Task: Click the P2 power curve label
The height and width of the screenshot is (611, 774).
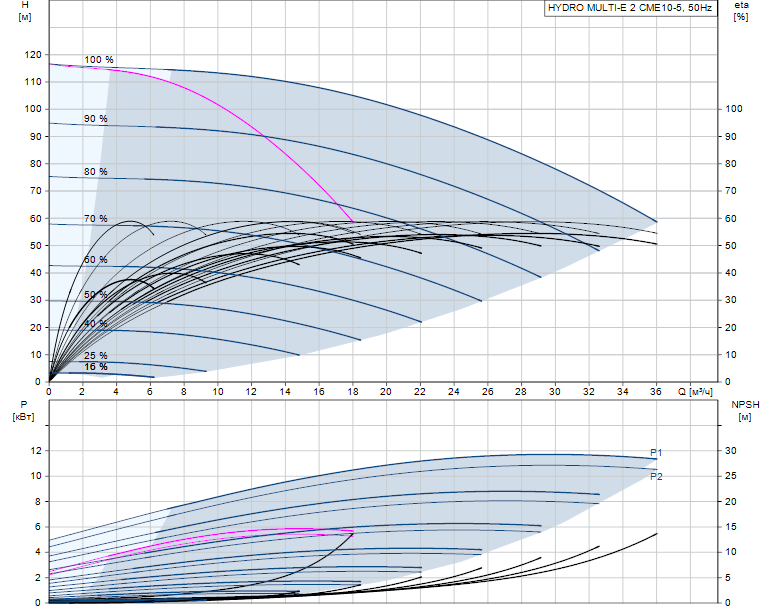Action: tap(656, 476)
